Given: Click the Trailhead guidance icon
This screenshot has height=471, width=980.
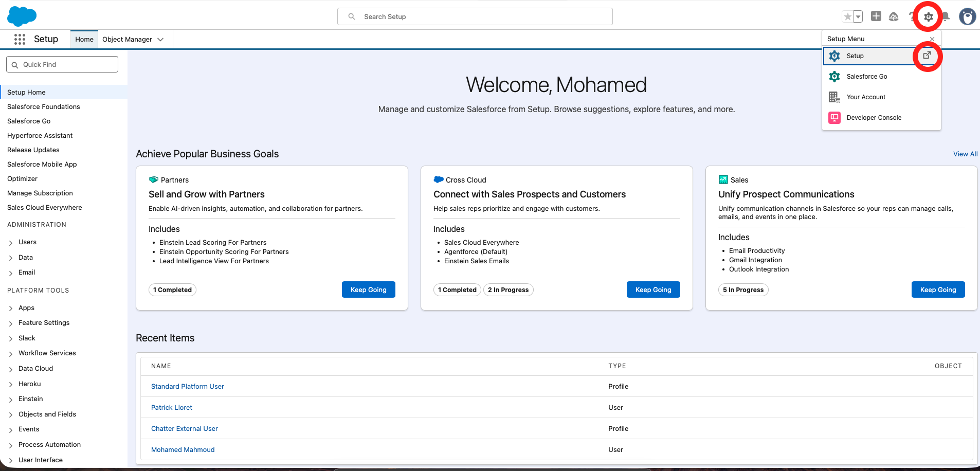Looking at the screenshot, I should click(x=894, y=17).
